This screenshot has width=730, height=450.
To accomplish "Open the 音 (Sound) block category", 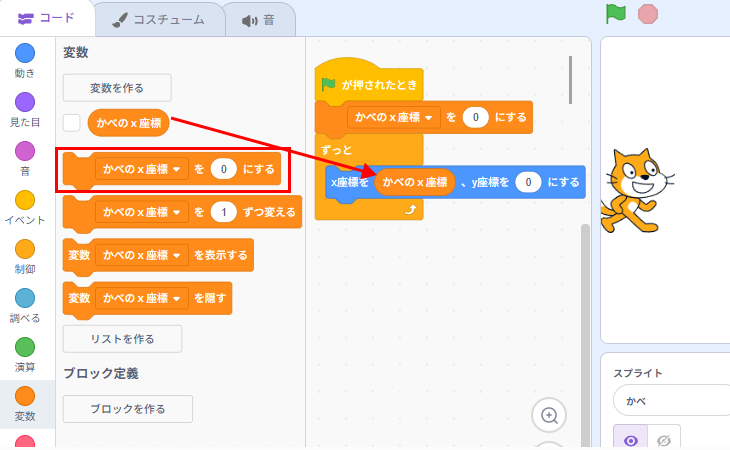I will [x=25, y=151].
